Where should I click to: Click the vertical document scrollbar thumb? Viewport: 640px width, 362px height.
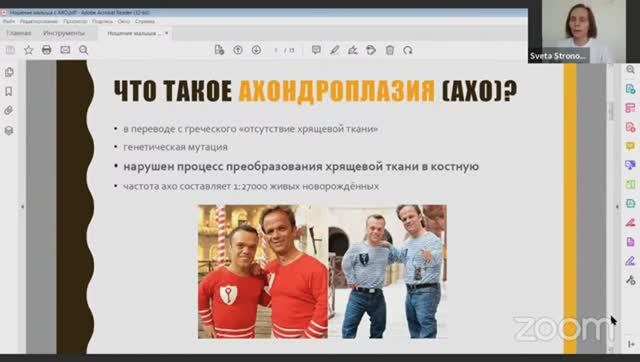click(611, 110)
